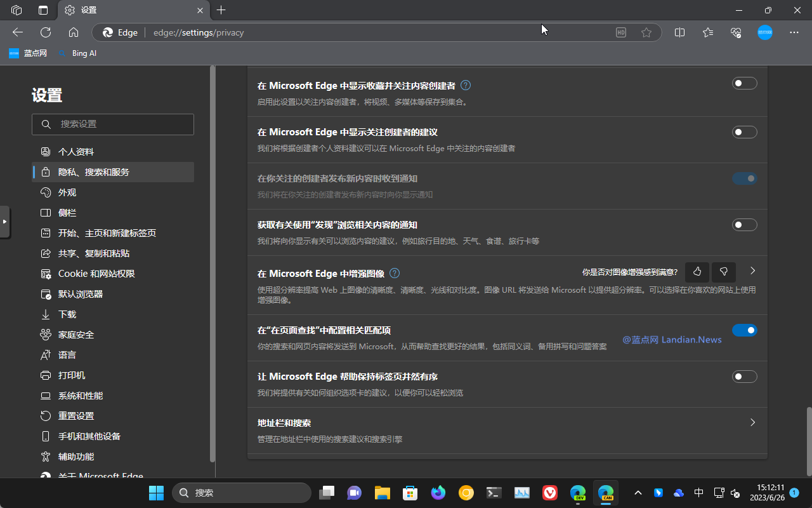Launch Microsoft Store from taskbar

pos(410,493)
